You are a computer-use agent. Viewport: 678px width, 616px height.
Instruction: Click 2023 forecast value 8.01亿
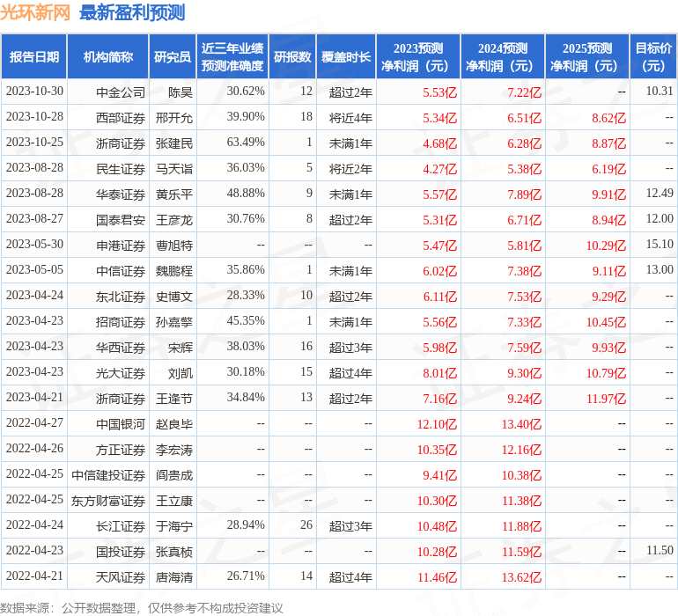point(439,372)
